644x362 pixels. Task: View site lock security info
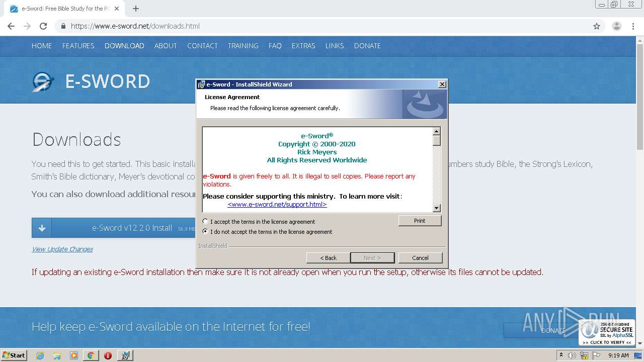63,26
